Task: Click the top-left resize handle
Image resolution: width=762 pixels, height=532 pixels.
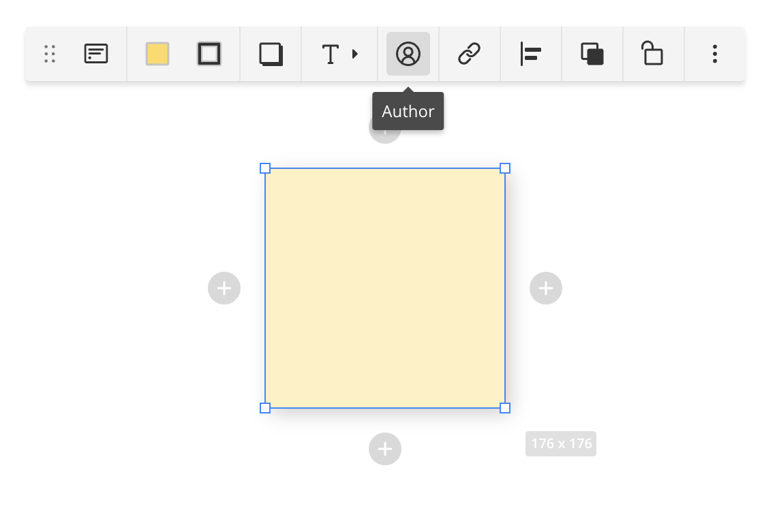Action: coord(265,168)
